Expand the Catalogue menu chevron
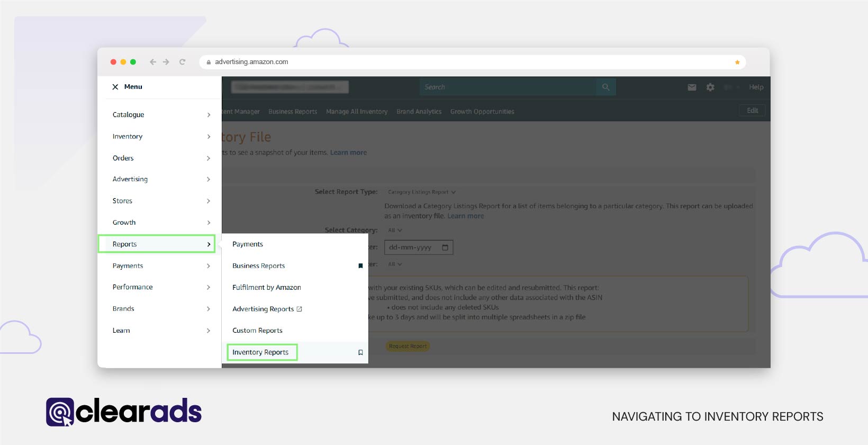 209,115
